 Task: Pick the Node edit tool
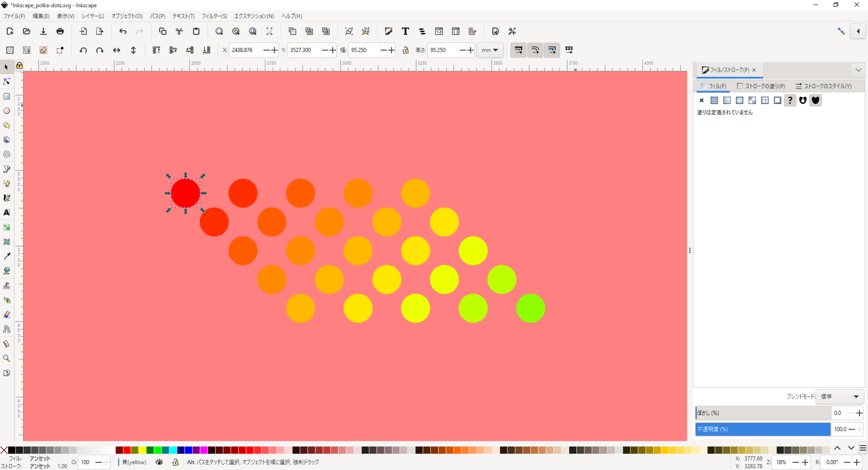click(x=7, y=81)
